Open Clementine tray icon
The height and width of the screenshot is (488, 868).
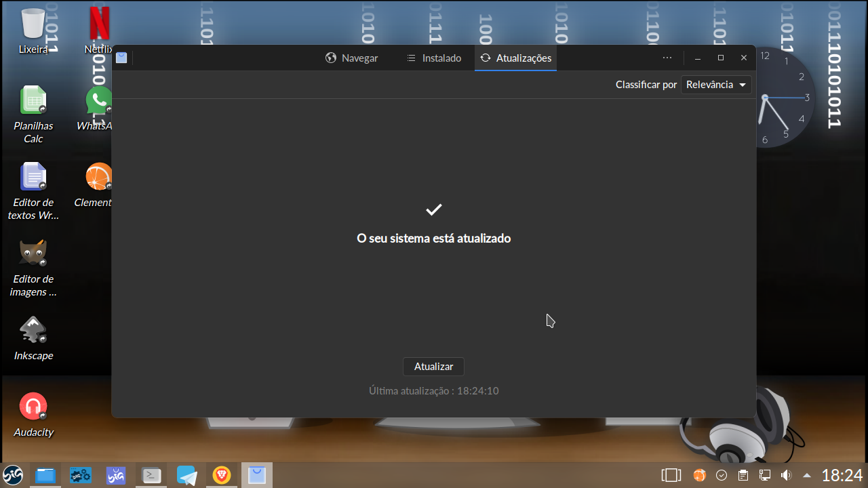(x=700, y=475)
